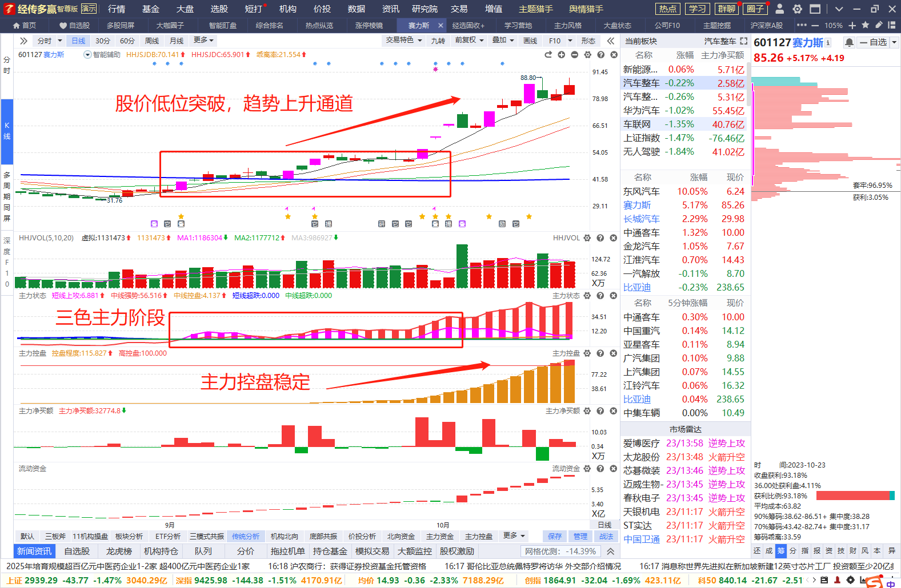
Task: Switch to the 公司F10 tab
Action: (x=667, y=25)
